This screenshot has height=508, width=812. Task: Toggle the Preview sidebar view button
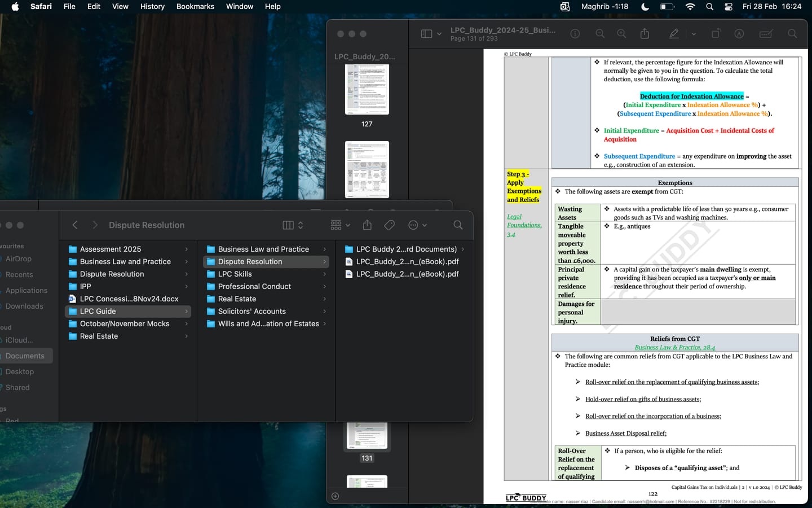pos(426,34)
